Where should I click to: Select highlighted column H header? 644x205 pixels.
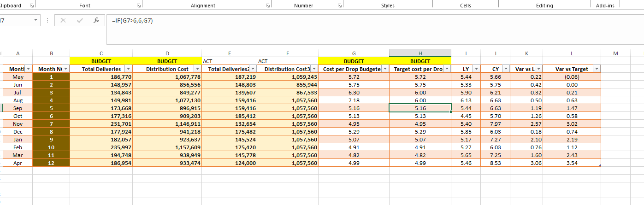[420, 53]
